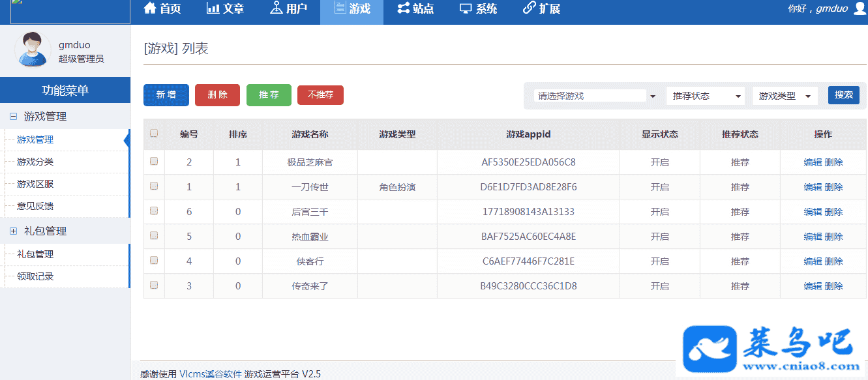This screenshot has height=380, width=868.
Task: Click the link icon beside 扩展
Action: coord(530,8)
